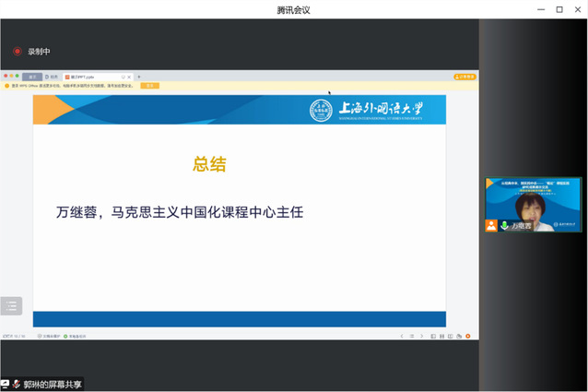Screen dimensions: 588x392
Task: Click the green microphone icon on video tile
Action: 505,225
